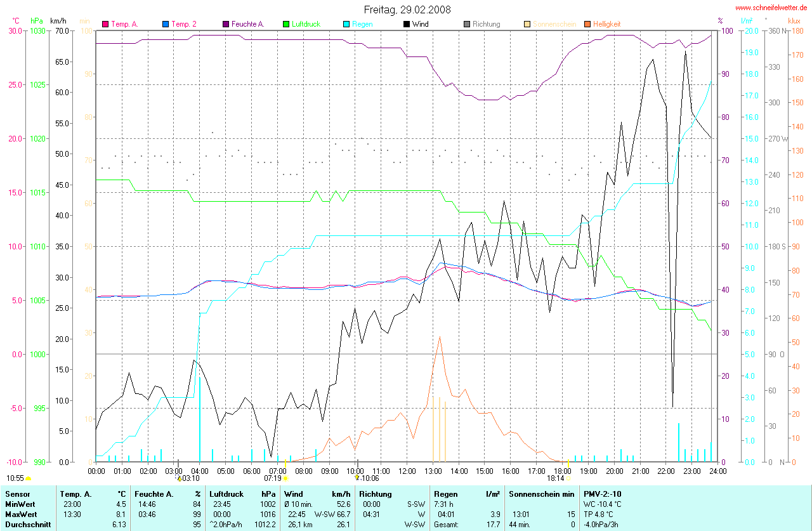Click the sunset sun icon at 18:14
Image resolution: width=812 pixels, height=531 pixels.
click(568, 478)
